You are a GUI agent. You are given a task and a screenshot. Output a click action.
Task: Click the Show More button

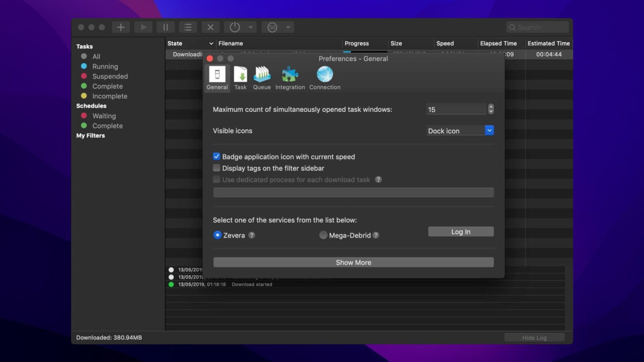[353, 262]
